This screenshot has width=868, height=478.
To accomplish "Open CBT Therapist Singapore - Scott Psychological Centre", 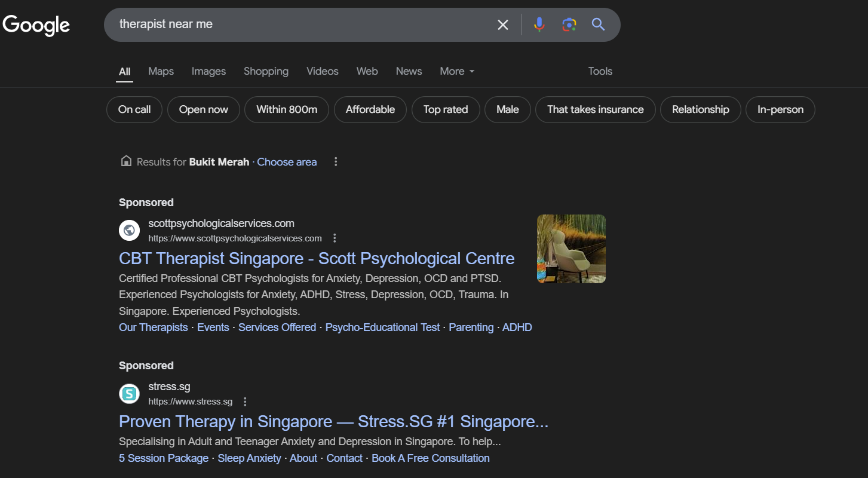I will 317,259.
